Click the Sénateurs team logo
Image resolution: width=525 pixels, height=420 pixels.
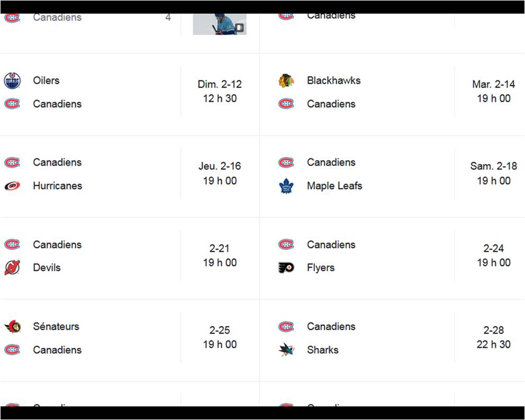click(12, 326)
